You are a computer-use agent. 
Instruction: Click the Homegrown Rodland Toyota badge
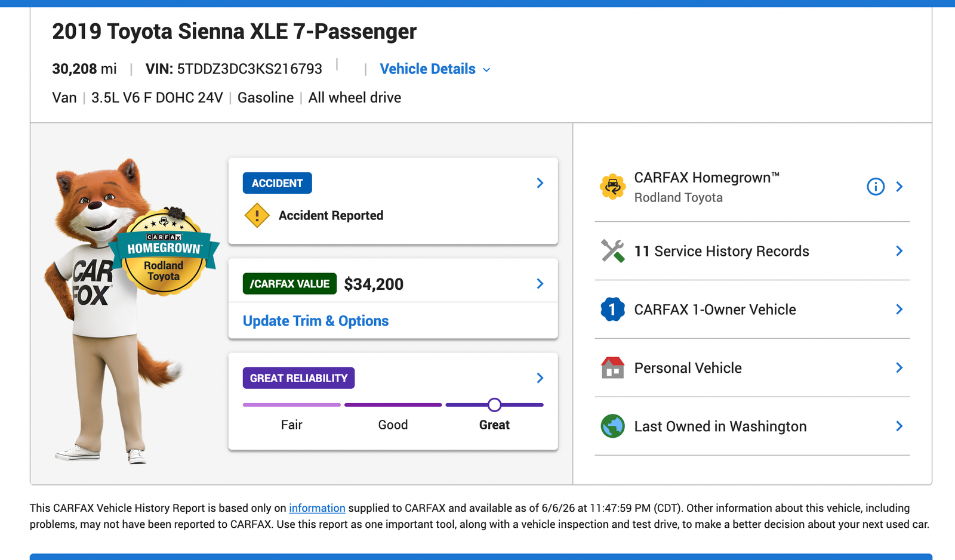[x=164, y=253]
